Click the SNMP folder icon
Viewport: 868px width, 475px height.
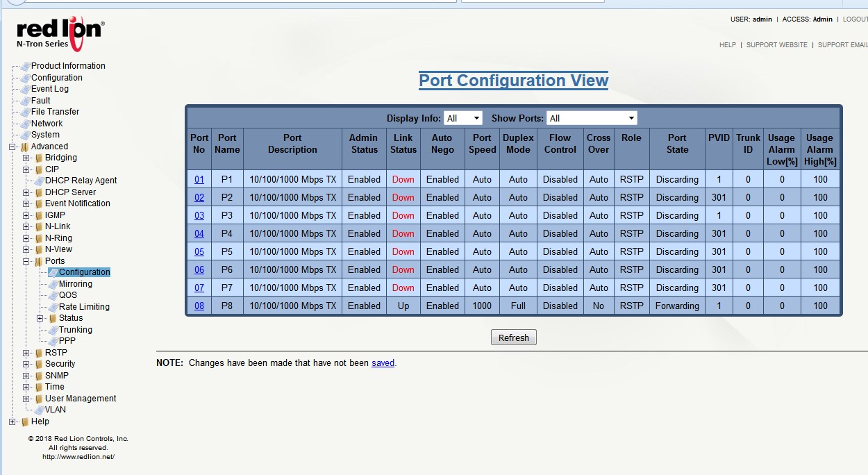[x=39, y=376]
